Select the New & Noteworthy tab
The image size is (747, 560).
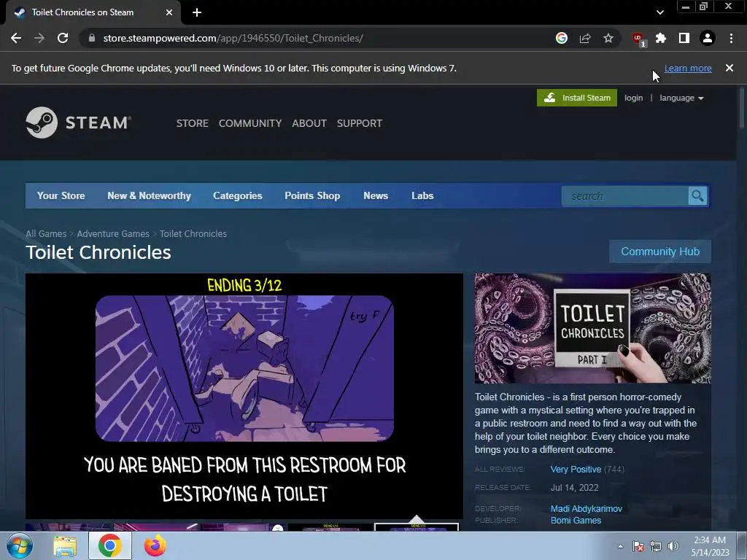coord(149,195)
